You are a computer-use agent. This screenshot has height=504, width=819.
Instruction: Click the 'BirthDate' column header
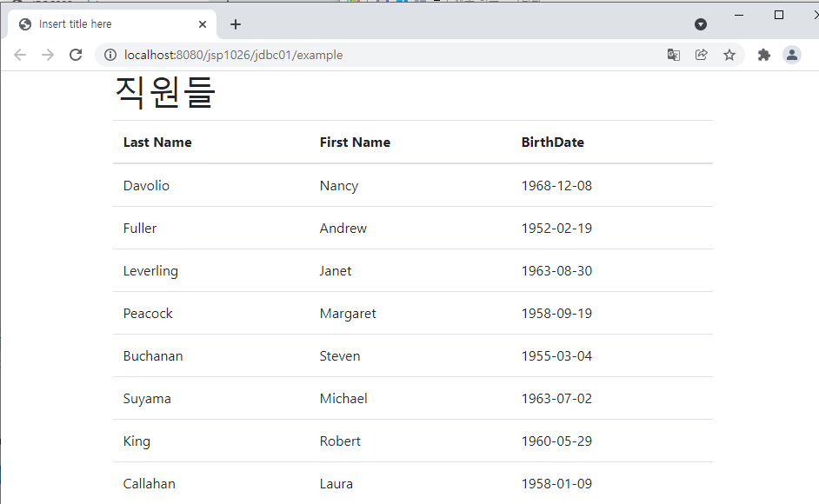coord(553,142)
